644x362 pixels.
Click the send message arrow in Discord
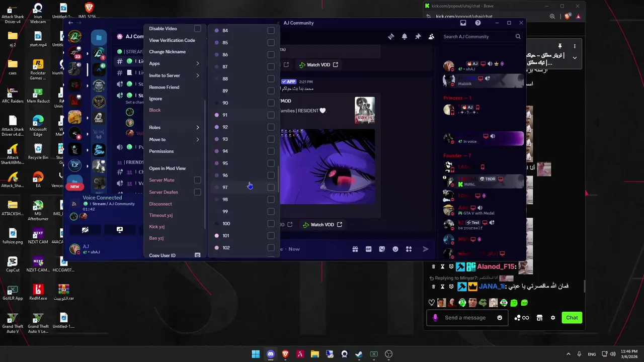(426, 249)
